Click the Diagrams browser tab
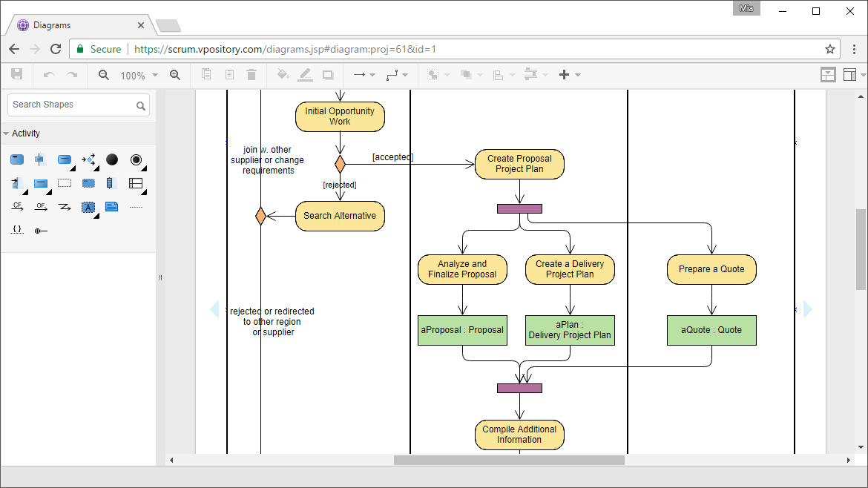Image resolution: width=868 pixels, height=488 pixels. (80, 25)
